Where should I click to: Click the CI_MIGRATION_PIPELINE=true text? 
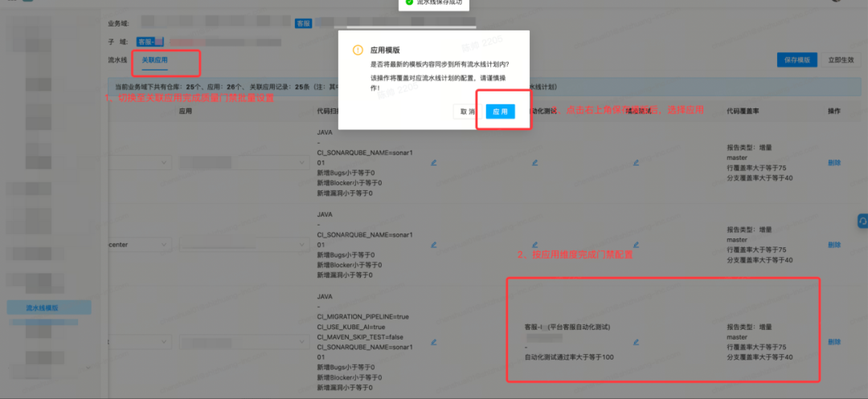pyautogui.click(x=362, y=316)
